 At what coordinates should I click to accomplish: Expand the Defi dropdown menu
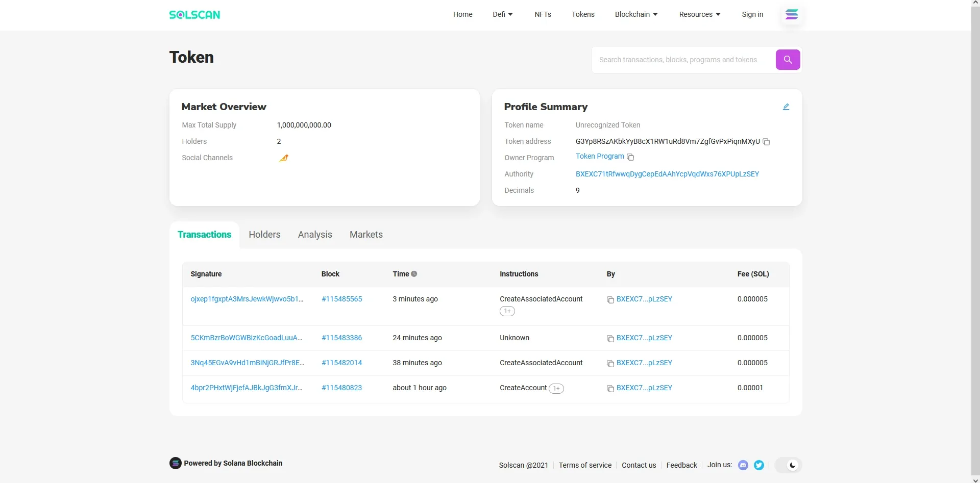[503, 14]
